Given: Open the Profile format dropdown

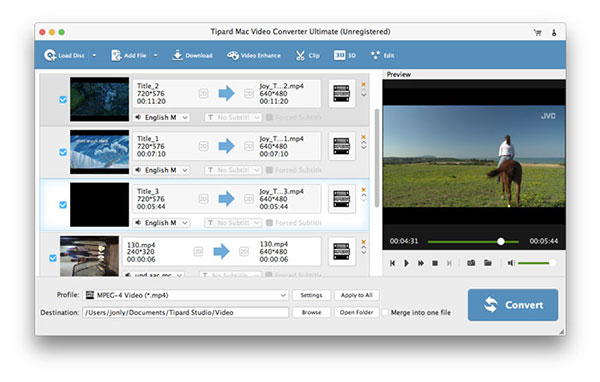Looking at the screenshot, I should point(186,295).
